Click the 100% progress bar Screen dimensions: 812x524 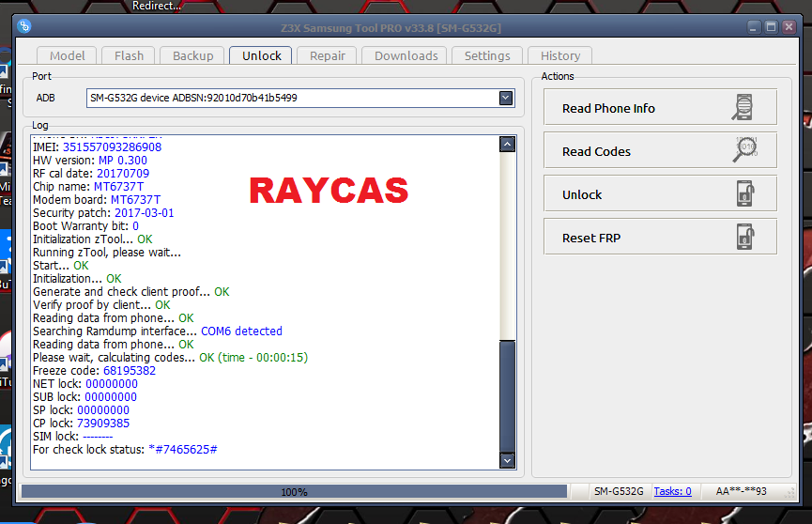[x=294, y=491]
